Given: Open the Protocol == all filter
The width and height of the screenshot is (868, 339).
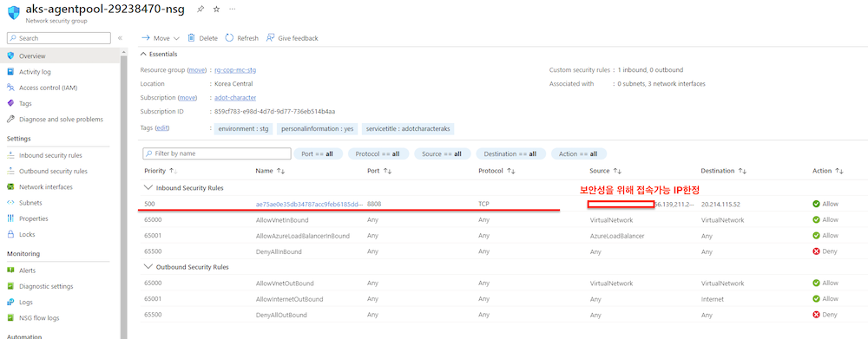Looking at the screenshot, I should point(378,153).
